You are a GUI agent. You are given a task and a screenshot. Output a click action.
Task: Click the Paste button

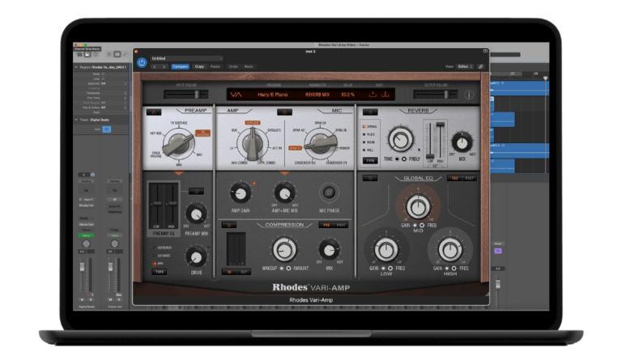point(215,66)
